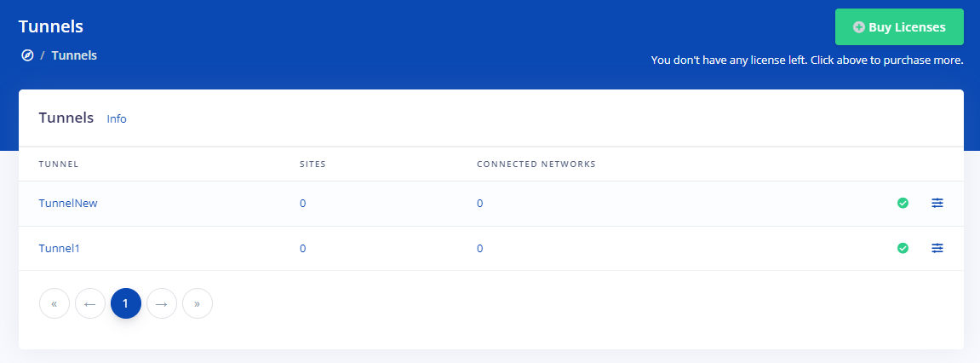
Task: Sort by the Tunnel column header
Action: click(x=59, y=164)
